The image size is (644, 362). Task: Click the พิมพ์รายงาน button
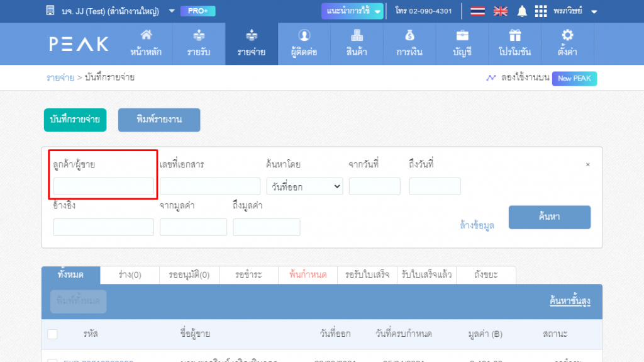159,120
